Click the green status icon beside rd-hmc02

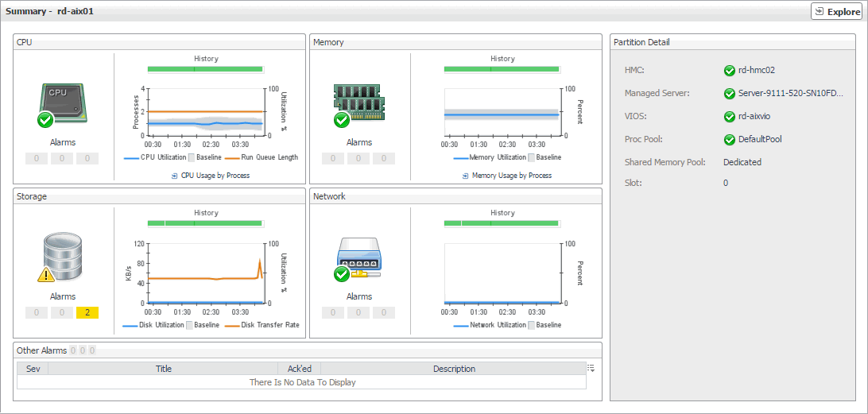tap(730, 71)
